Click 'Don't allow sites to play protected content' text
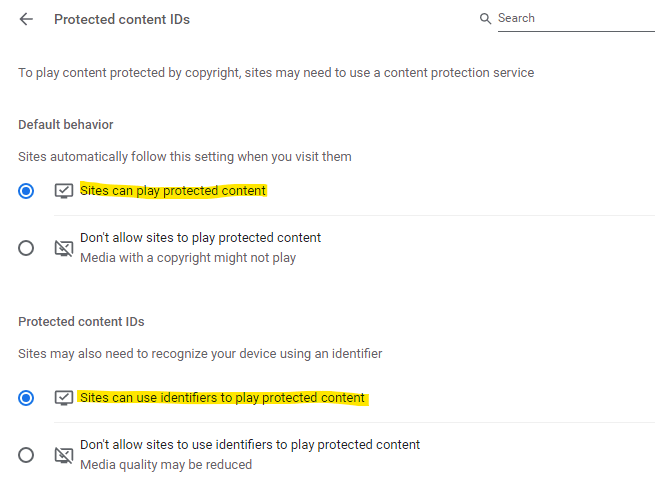This screenshot has height=478, width=655. [200, 238]
